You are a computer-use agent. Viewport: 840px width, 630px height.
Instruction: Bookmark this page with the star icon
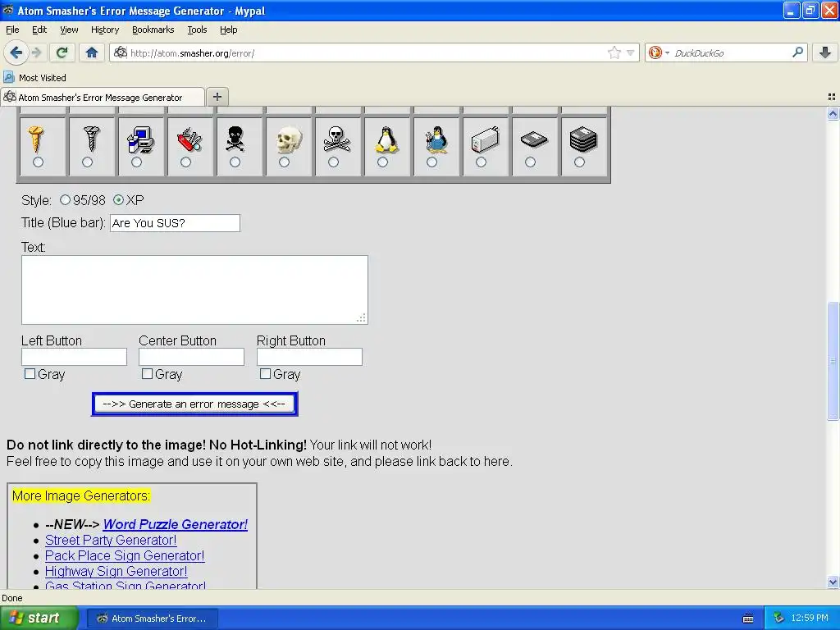point(614,52)
